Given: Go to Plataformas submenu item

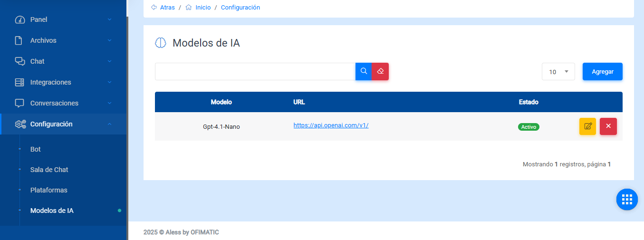Looking at the screenshot, I should click(49, 190).
